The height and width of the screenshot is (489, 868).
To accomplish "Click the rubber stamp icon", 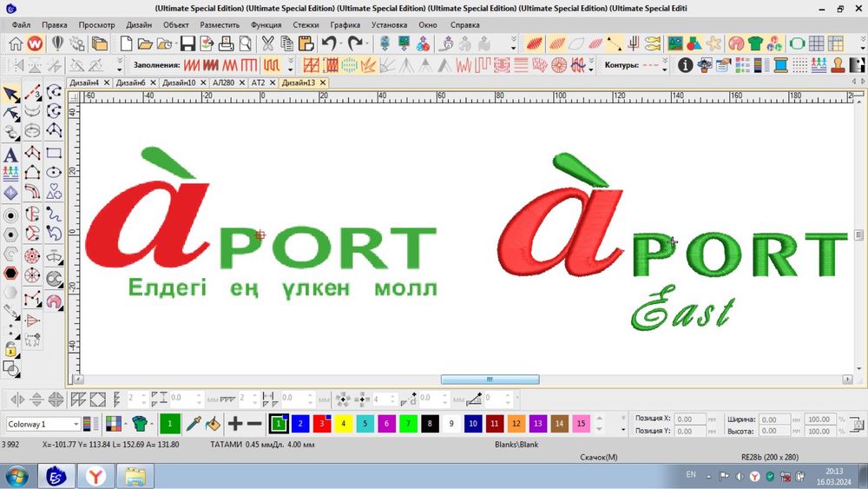I will (x=838, y=65).
